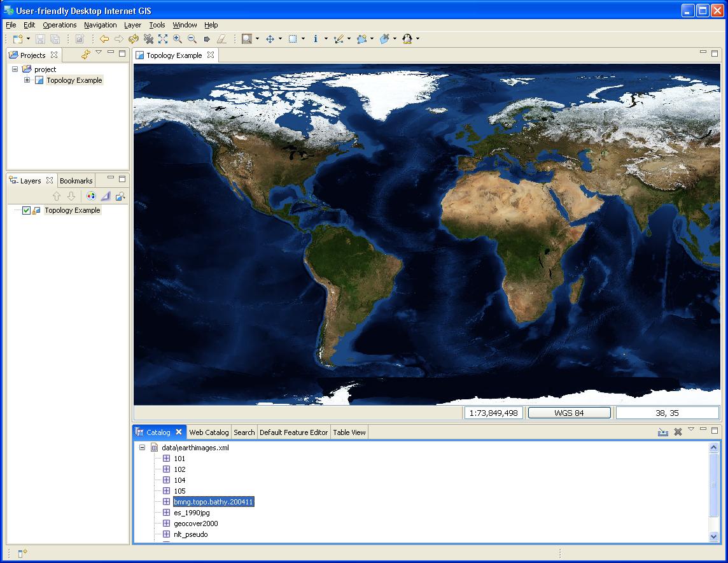Click the Zoom Out toolbar icon
The width and height of the screenshot is (728, 563).
pyautogui.click(x=191, y=39)
